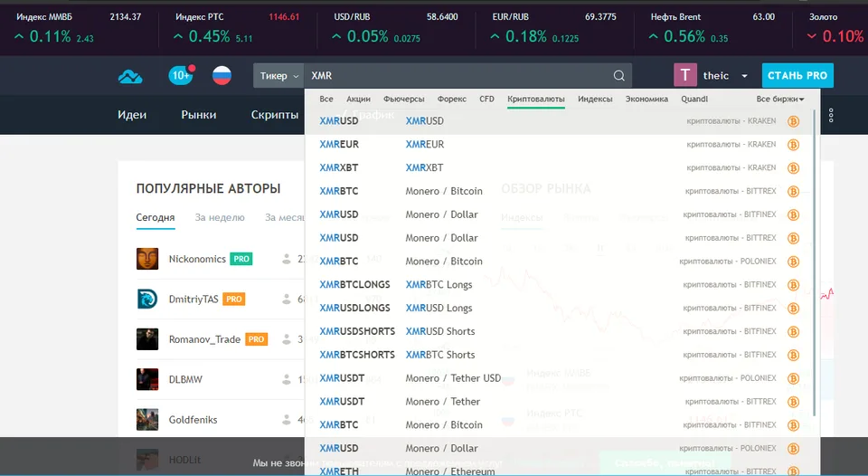Expand the theic account dropdown arrow
The height and width of the screenshot is (476, 868).
[x=744, y=76]
